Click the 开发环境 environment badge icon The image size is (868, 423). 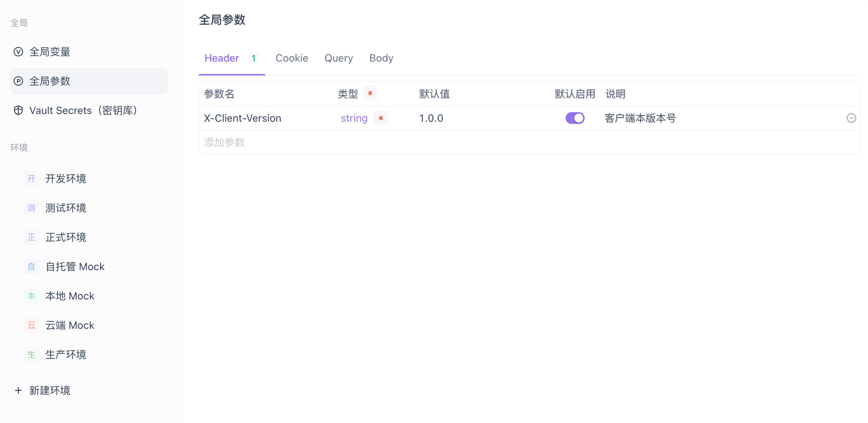pyautogui.click(x=32, y=179)
